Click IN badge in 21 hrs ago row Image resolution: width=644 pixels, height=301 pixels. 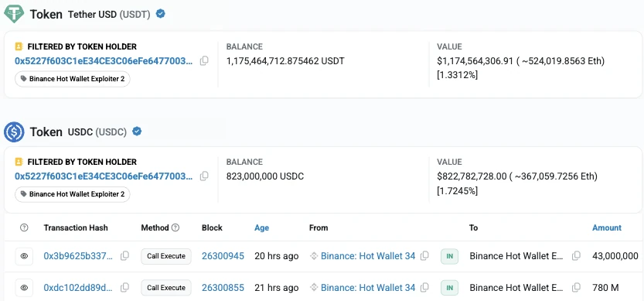450,288
